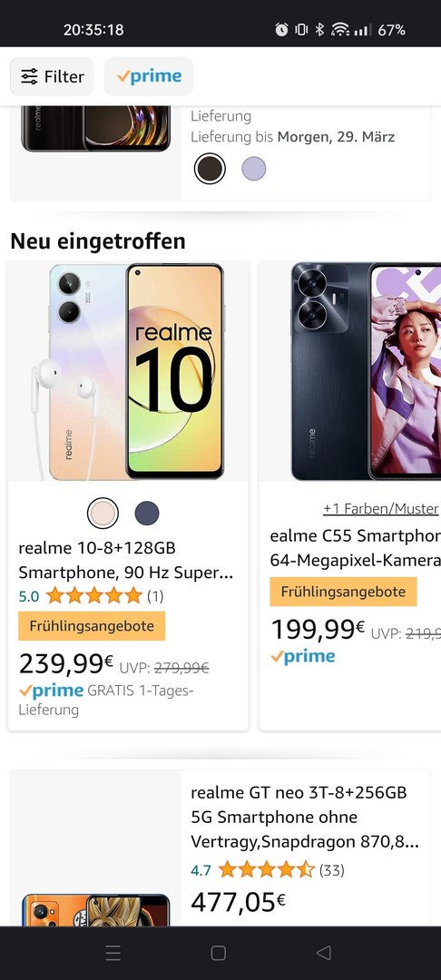Open realme GT neo 3T-8+256GB product title
Screen dimensions: 441x980
(x=305, y=817)
